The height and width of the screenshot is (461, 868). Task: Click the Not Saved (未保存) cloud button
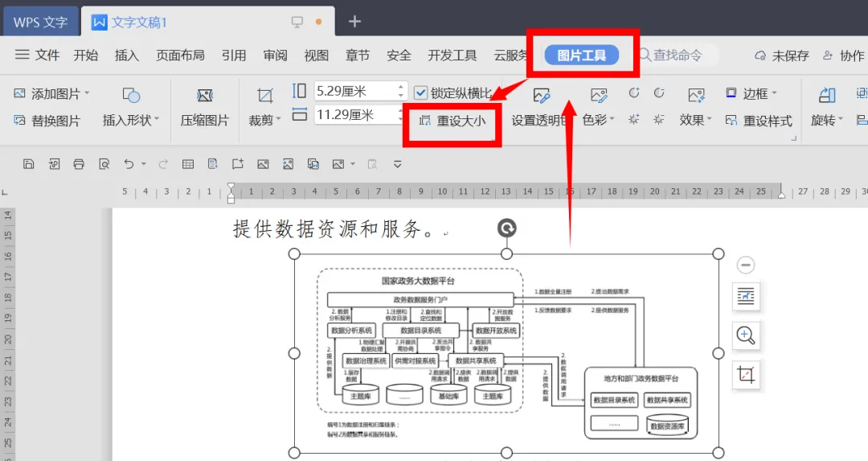click(x=782, y=56)
